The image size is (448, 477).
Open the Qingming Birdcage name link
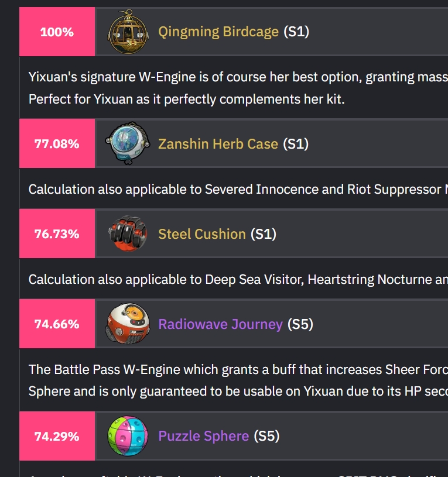(x=218, y=32)
